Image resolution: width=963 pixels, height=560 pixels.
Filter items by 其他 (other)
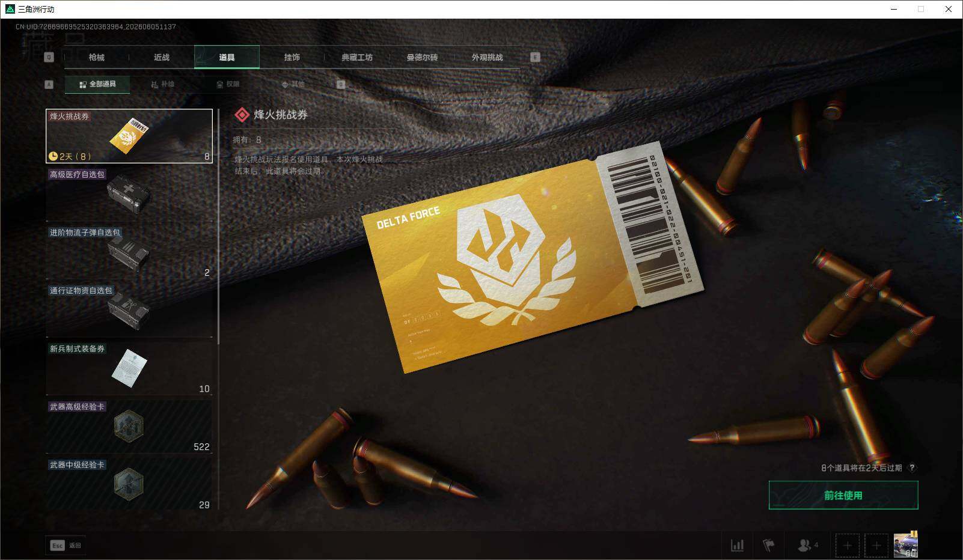coord(293,84)
